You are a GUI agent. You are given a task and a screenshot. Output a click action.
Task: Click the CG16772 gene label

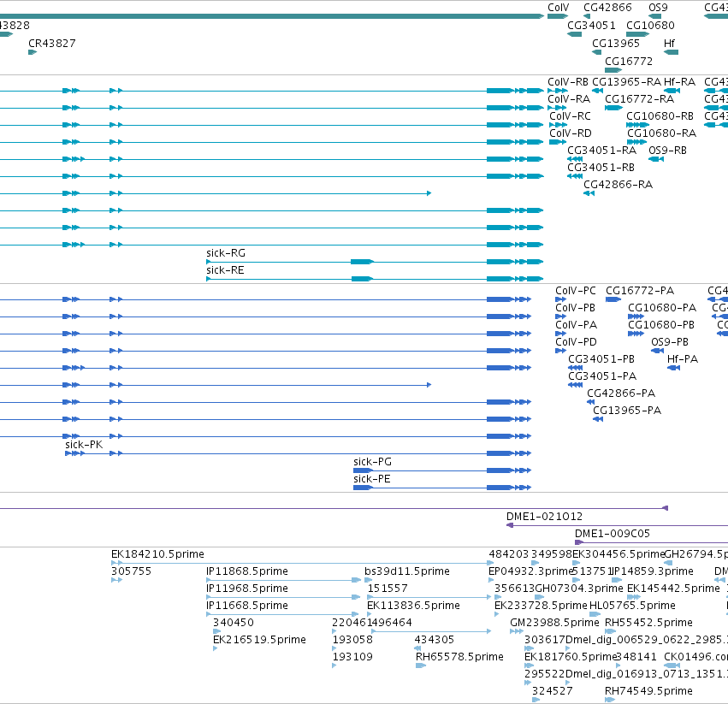(628, 62)
